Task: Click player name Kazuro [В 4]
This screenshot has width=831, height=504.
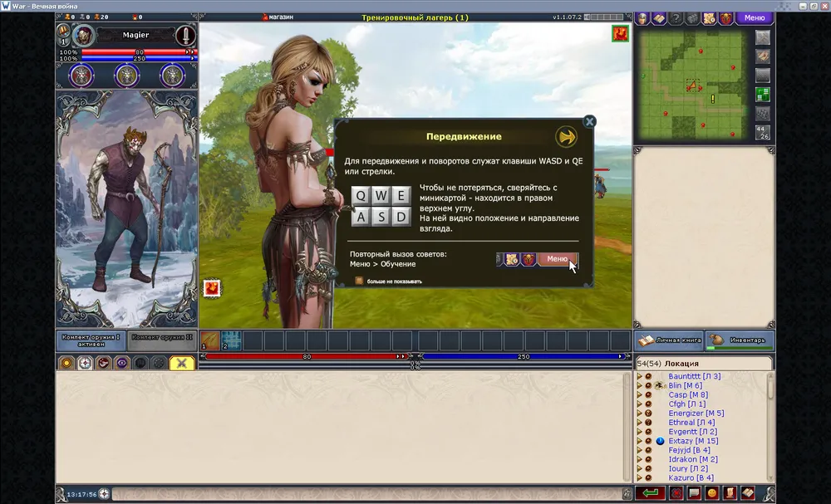Action: pos(691,478)
